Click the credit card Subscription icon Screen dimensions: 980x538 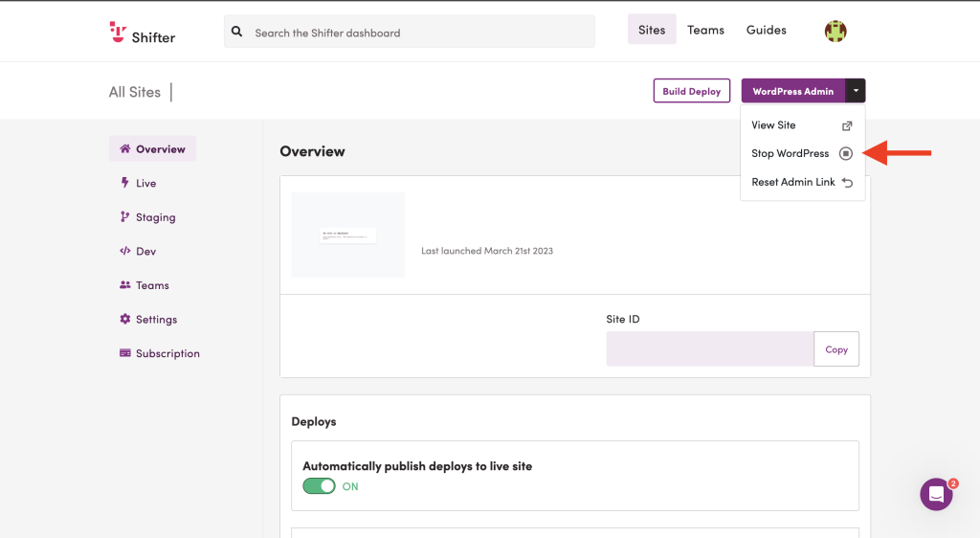(x=125, y=353)
